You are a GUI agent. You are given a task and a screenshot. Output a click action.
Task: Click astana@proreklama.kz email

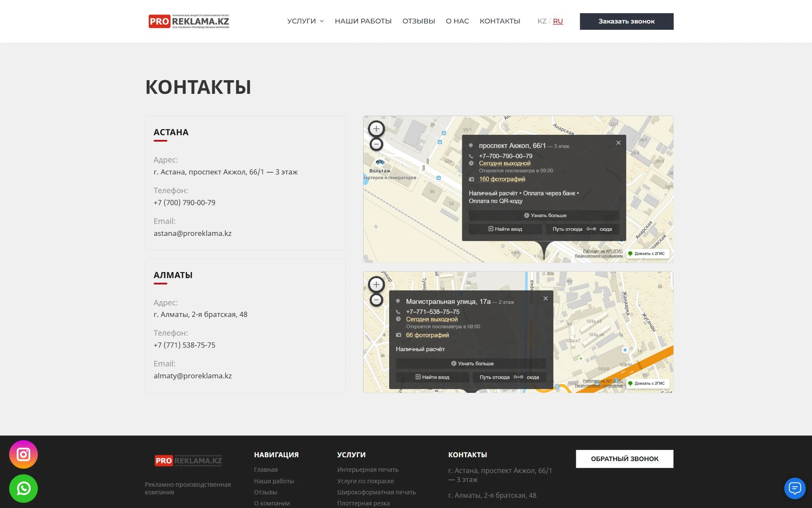(192, 233)
